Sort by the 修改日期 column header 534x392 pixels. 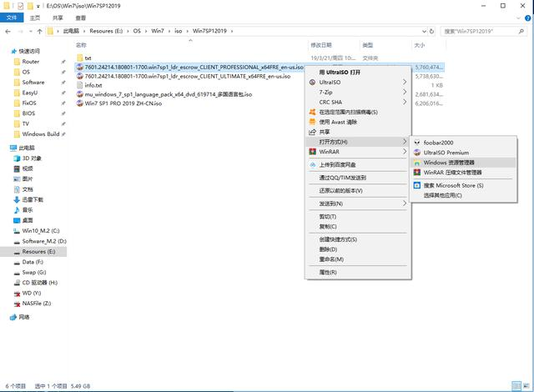click(320, 45)
